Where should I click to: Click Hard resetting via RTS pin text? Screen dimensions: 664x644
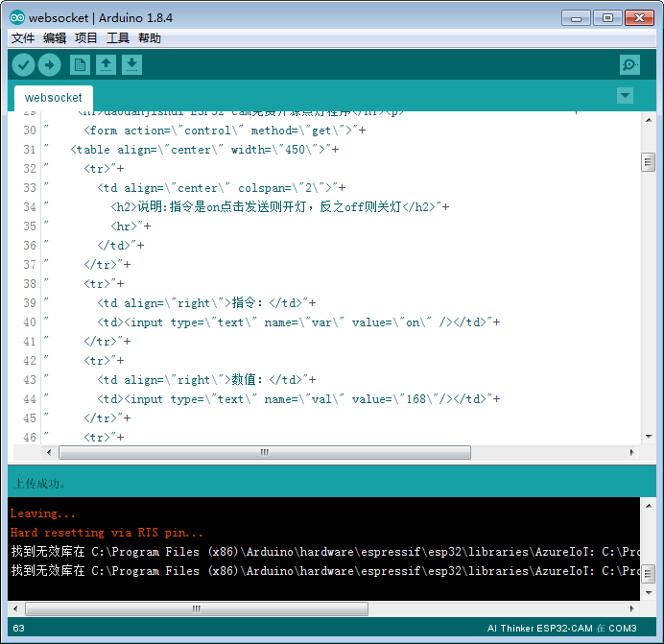coord(107,533)
